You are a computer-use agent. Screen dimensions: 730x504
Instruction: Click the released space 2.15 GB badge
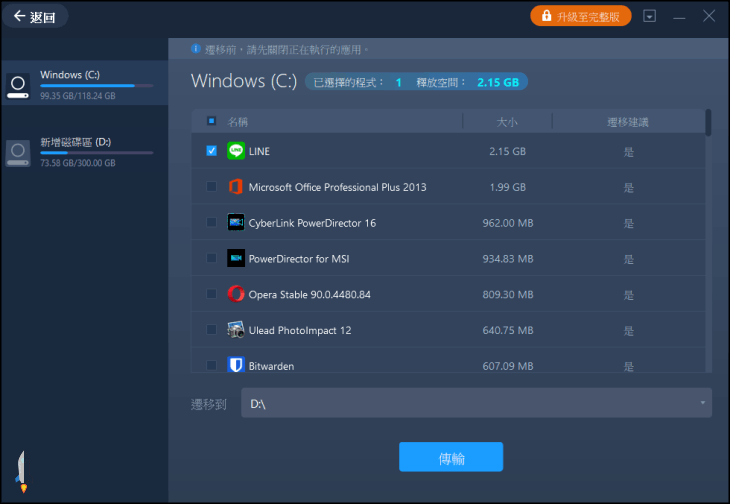click(x=498, y=82)
